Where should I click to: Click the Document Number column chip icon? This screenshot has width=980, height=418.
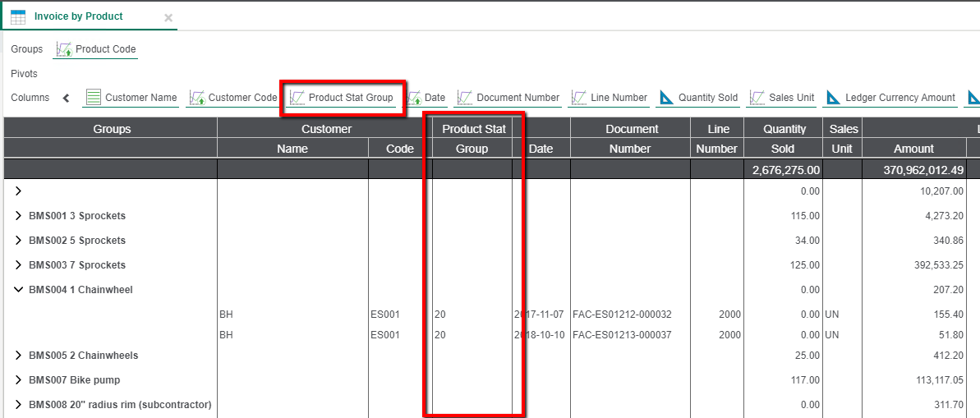coord(464,98)
